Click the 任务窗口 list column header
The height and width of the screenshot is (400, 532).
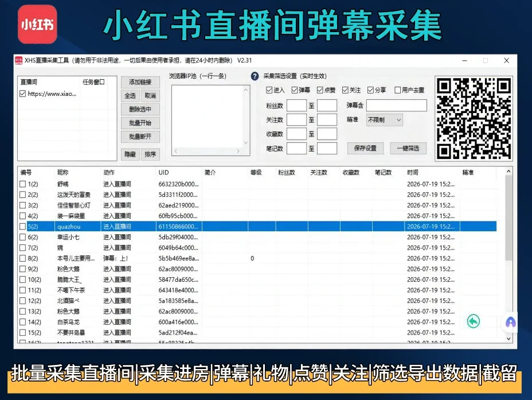coord(93,82)
